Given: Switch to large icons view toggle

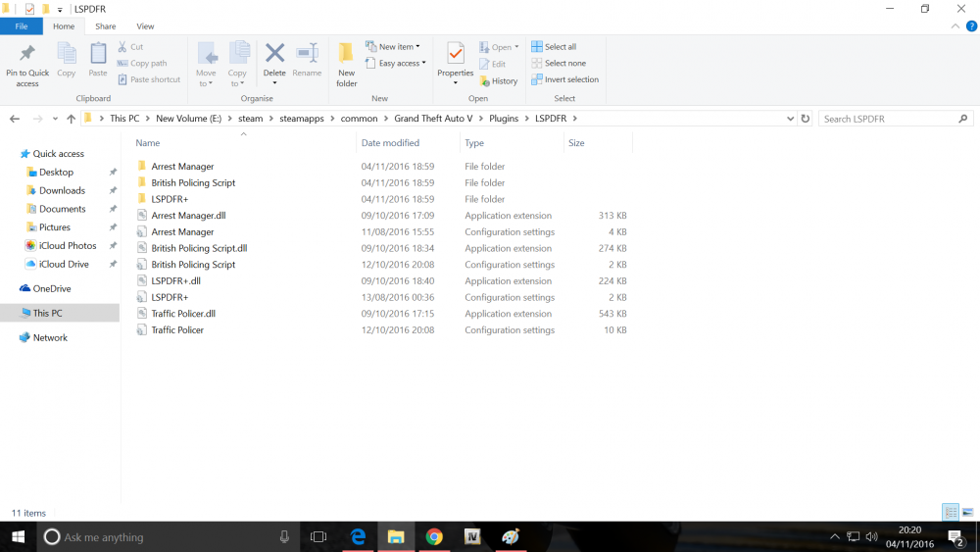Looking at the screenshot, I should click(967, 513).
